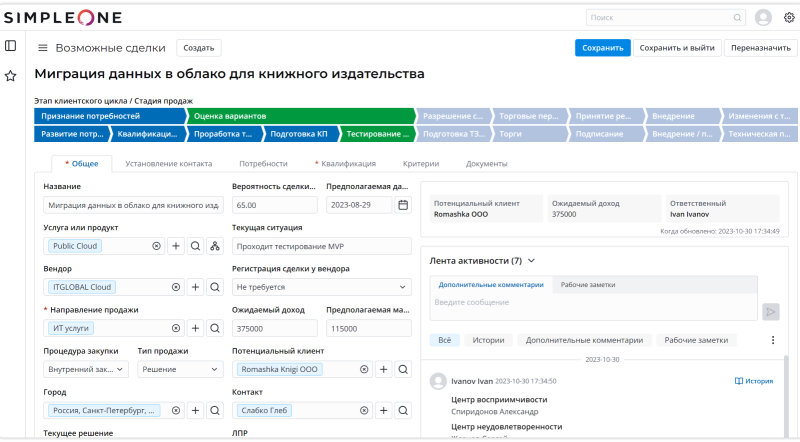Image resolution: width=800 pixels, height=442 pixels.
Task: Switch to Квалификация tab
Action: 345,164
